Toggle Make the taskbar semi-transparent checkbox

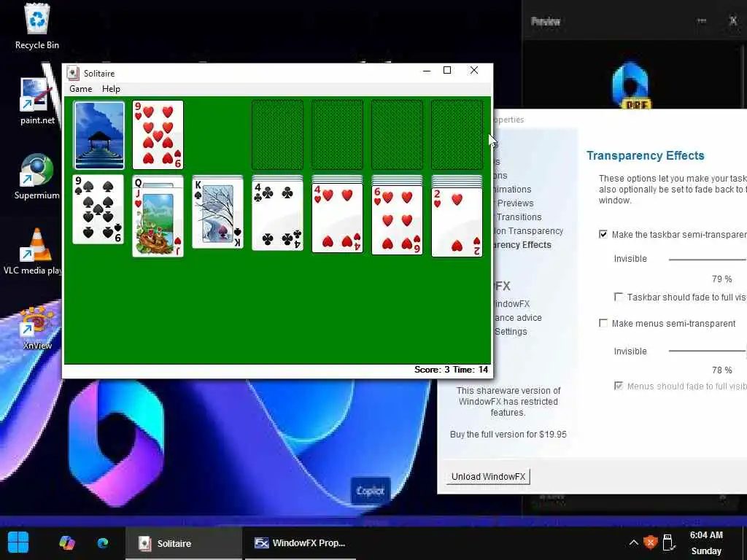tap(603, 234)
